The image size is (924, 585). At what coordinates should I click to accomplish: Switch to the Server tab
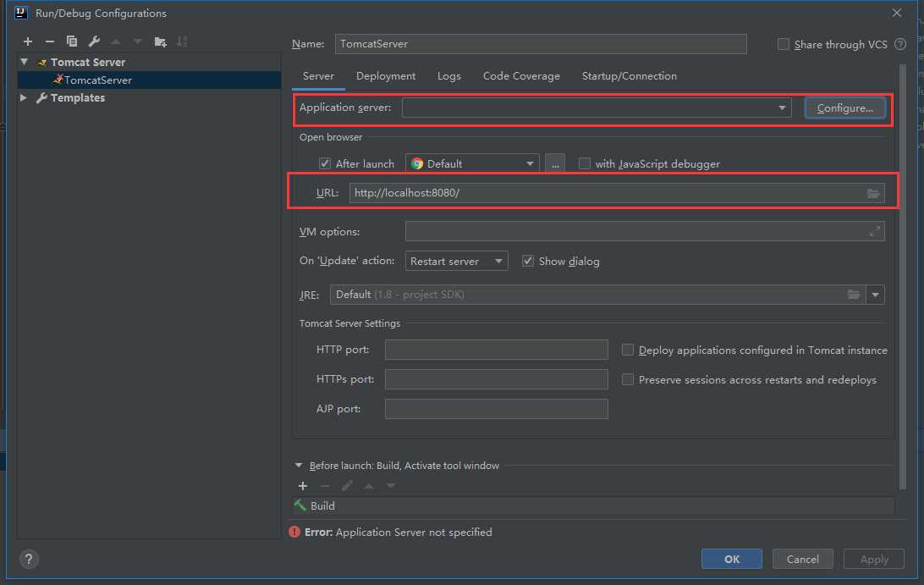(318, 76)
